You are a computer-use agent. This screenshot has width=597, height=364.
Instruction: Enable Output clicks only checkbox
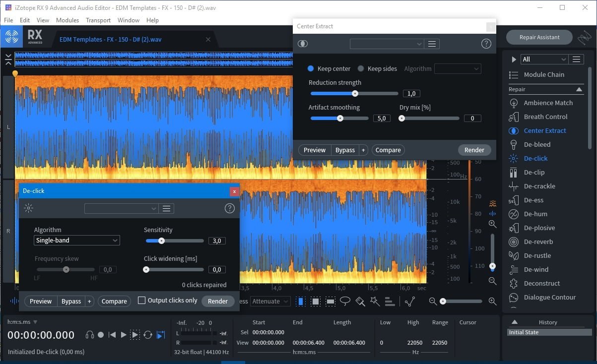pos(142,300)
